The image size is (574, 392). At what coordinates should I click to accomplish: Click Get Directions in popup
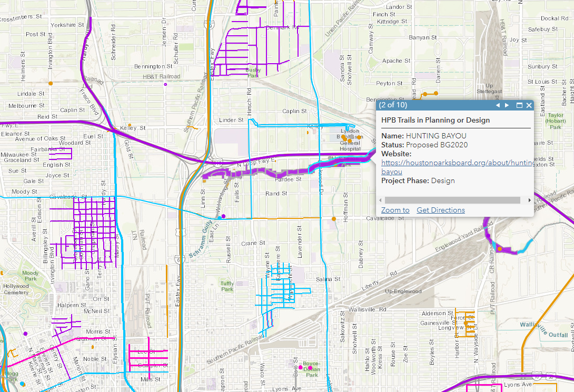(x=441, y=210)
